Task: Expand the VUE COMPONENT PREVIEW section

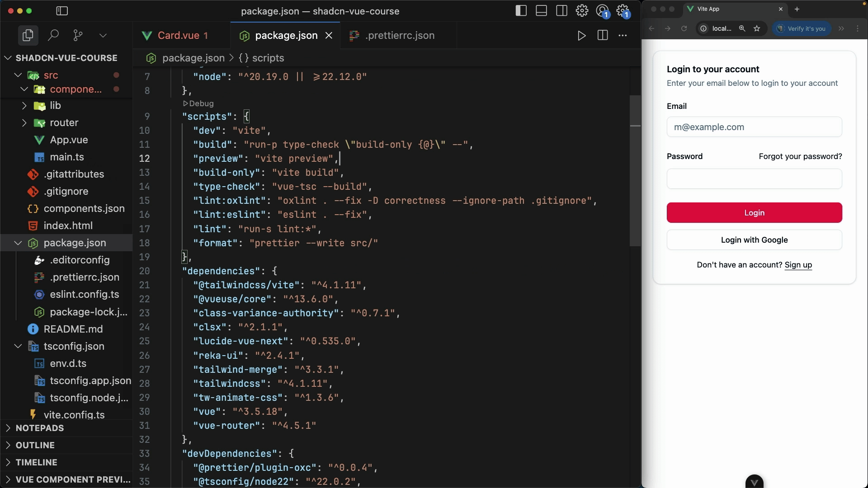Action: 66,479
